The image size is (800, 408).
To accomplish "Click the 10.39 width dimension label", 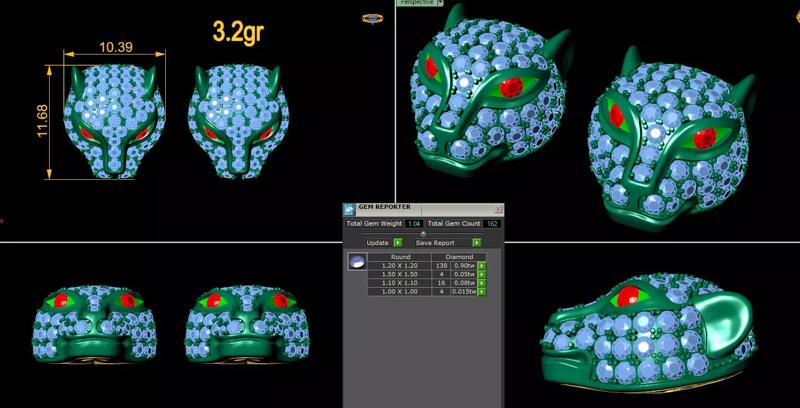I will click(x=116, y=47).
